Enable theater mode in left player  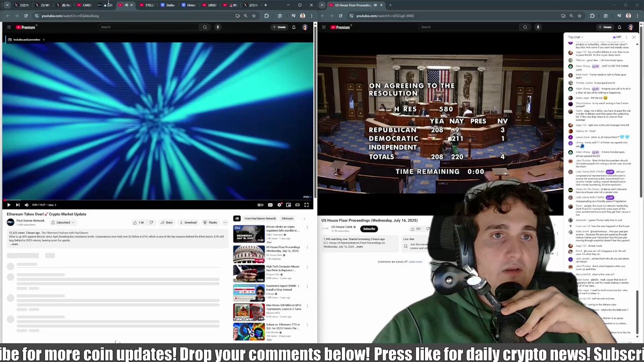click(297, 205)
